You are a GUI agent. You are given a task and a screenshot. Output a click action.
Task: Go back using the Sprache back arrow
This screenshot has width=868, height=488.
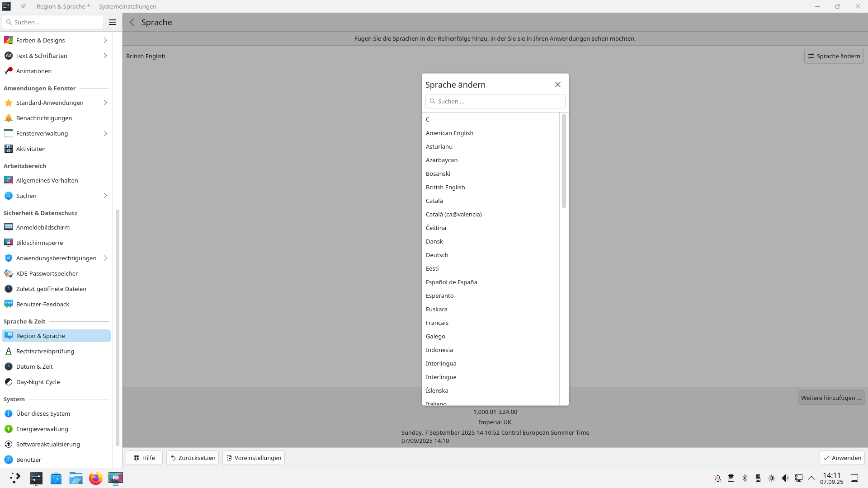coord(132,22)
